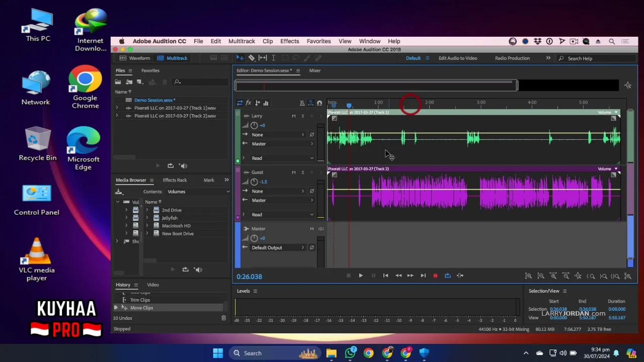
Task: Click the Open File folder icon in Files panel
Action: [x=118, y=82]
